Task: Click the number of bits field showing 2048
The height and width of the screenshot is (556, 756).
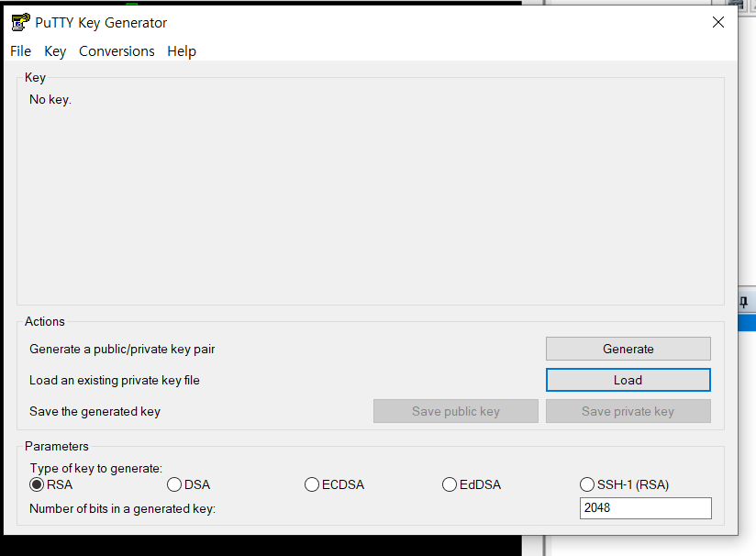Action: (646, 508)
